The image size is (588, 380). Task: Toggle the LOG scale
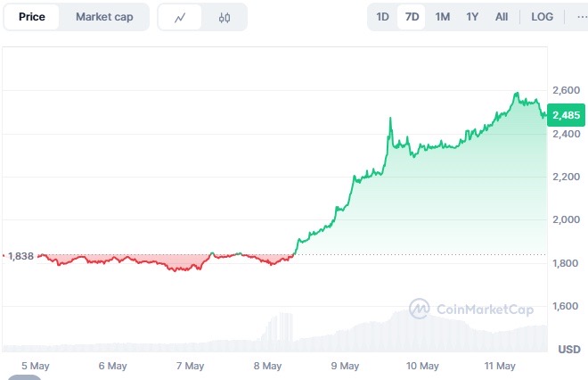point(542,17)
